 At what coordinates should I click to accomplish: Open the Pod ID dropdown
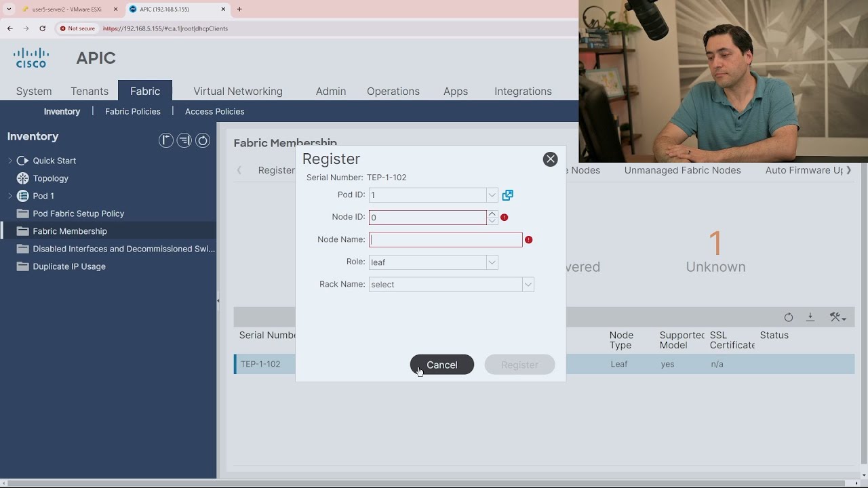[492, 195]
